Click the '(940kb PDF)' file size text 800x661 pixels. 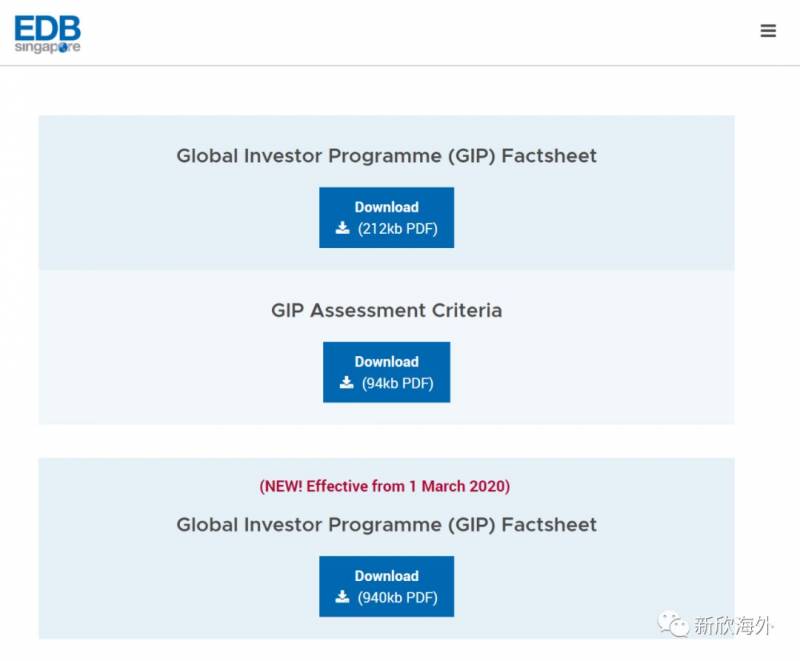[398, 597]
